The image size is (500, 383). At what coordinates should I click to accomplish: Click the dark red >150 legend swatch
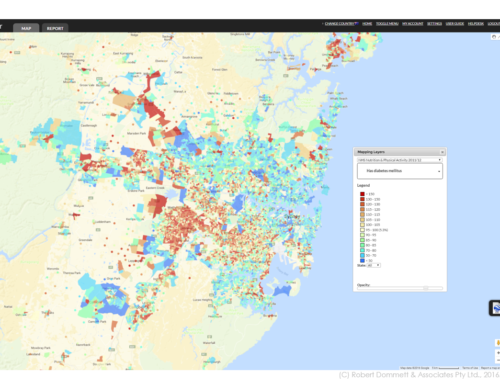(362, 194)
